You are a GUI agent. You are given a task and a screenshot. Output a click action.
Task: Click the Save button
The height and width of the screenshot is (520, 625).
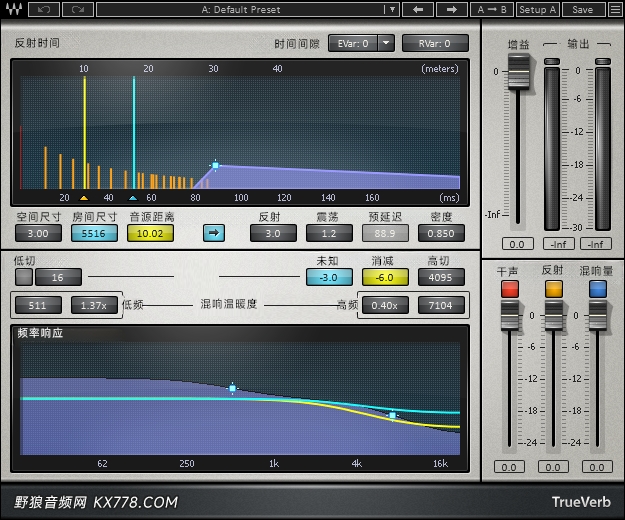[583, 9]
